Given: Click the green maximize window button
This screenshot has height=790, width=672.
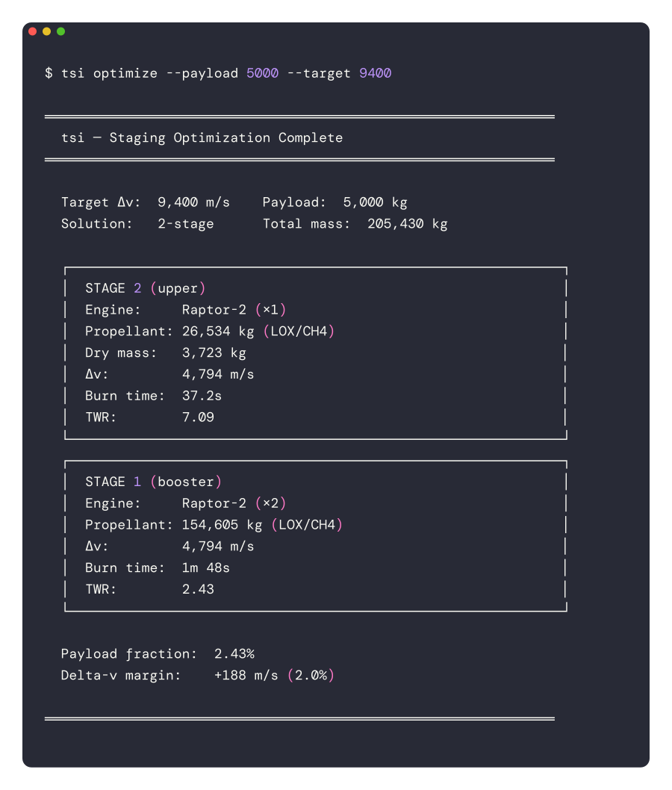Looking at the screenshot, I should (60, 31).
